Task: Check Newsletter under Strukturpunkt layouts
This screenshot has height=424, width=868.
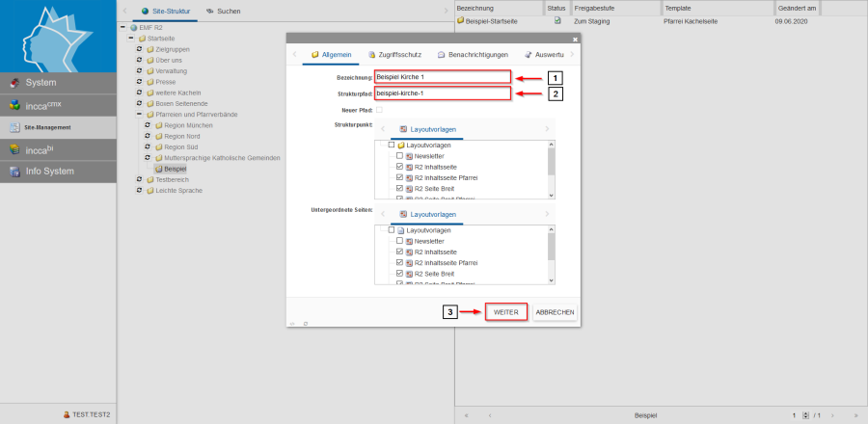Action: [399, 155]
